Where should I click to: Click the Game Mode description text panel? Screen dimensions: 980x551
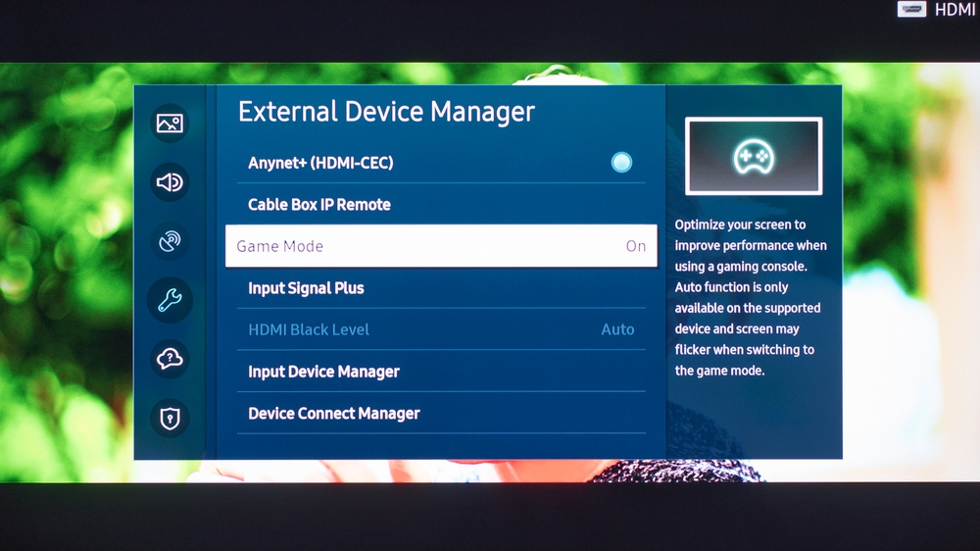(751, 298)
